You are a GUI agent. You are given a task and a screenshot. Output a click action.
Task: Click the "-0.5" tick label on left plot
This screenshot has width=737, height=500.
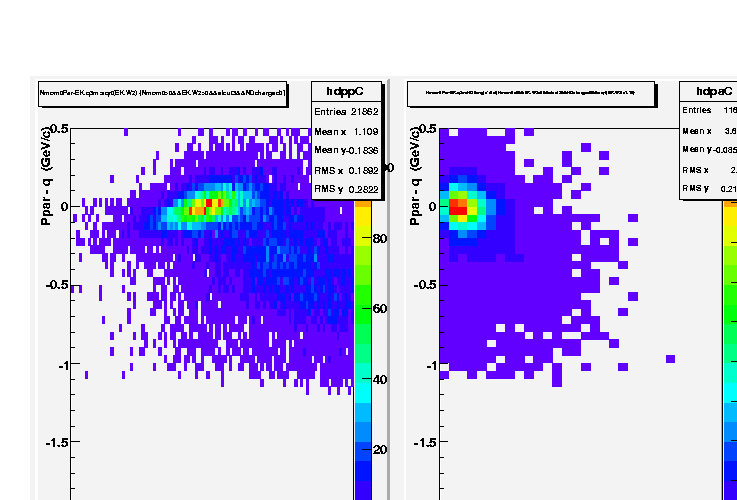click(57, 285)
